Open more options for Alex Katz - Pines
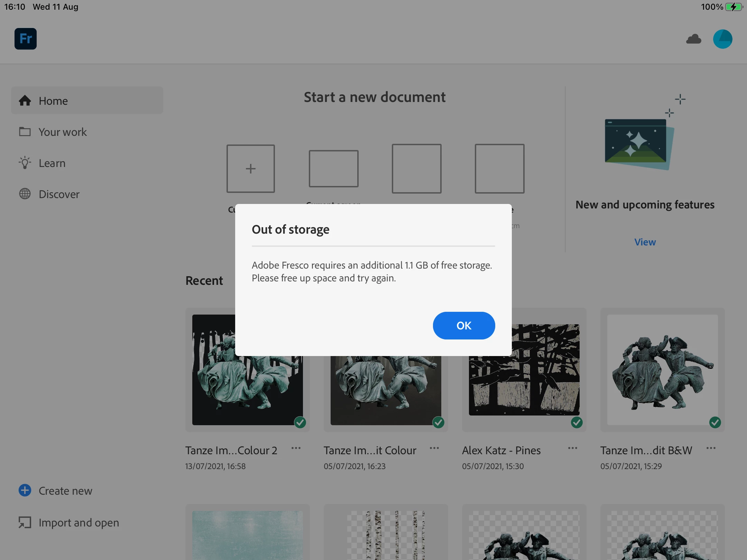 (573, 448)
